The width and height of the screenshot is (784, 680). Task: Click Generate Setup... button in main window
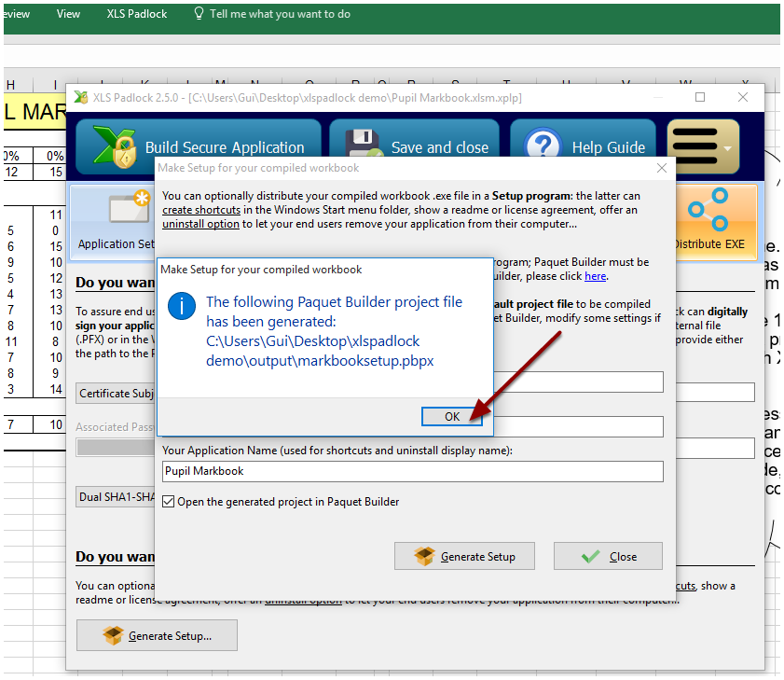pos(157,636)
